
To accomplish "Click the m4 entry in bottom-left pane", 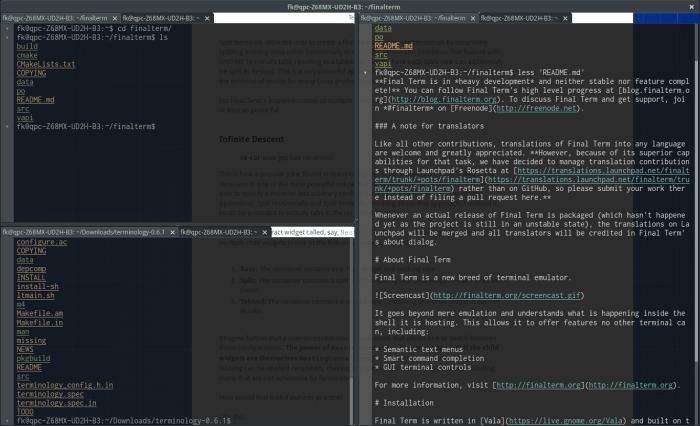I will point(21,305).
